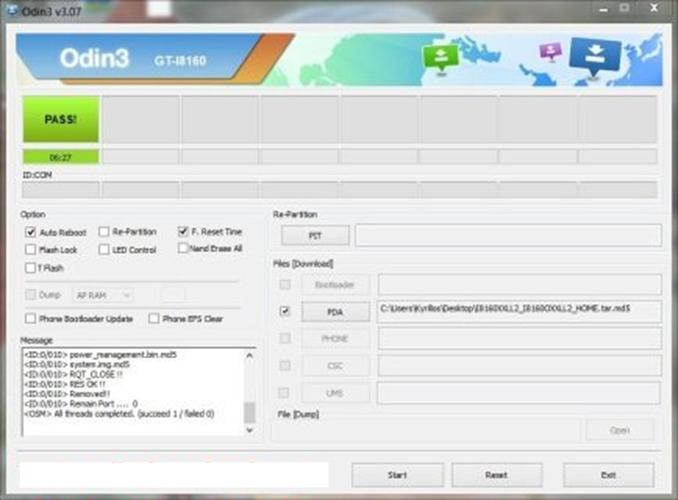Click the Open button under File Dump
The width and height of the screenshot is (678, 500).
click(x=620, y=430)
